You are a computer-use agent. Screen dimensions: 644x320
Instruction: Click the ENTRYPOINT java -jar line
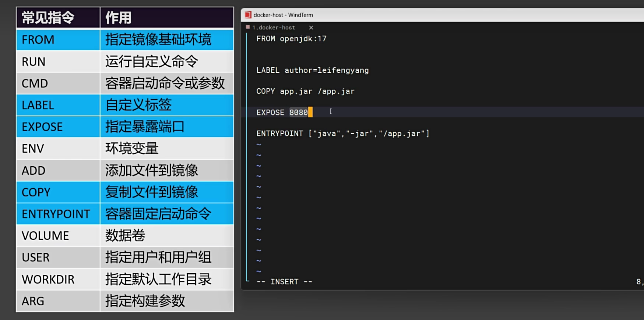click(343, 134)
